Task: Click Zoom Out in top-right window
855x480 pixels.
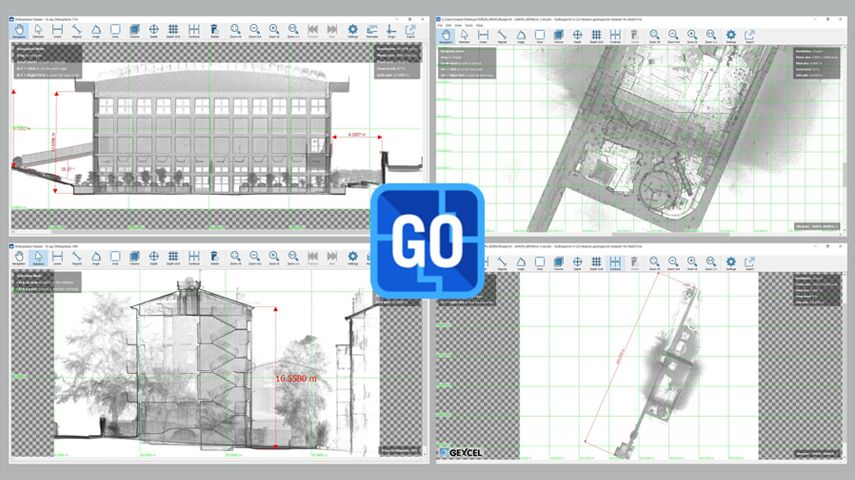Action: 673,36
